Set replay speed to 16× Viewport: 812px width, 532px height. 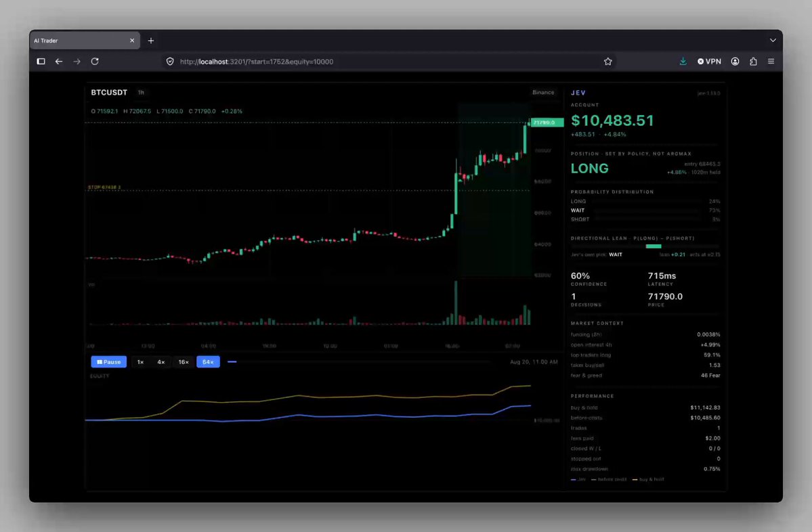(184, 361)
